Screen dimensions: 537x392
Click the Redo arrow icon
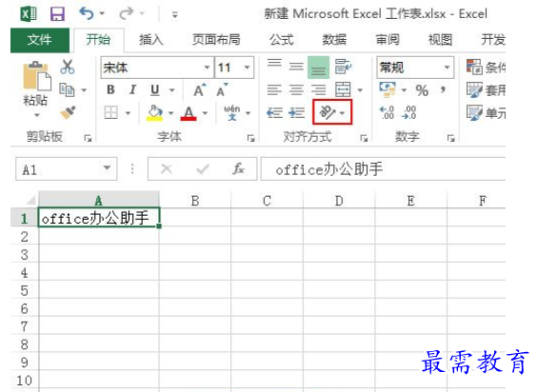126,13
